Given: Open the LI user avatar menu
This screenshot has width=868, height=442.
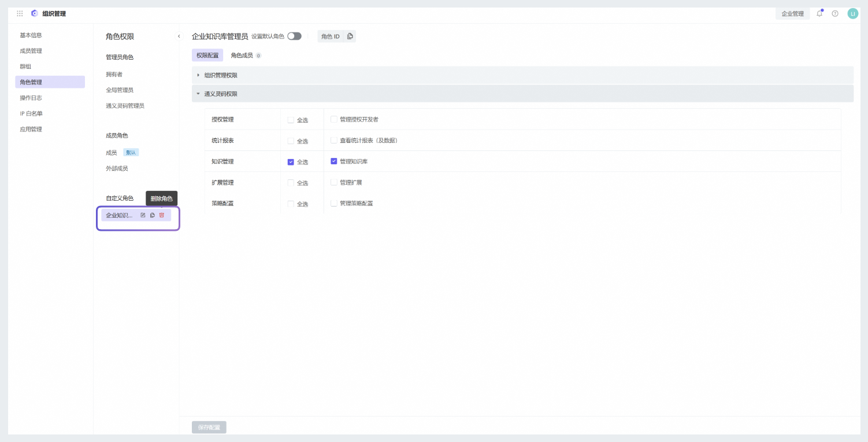Looking at the screenshot, I should (x=853, y=13).
